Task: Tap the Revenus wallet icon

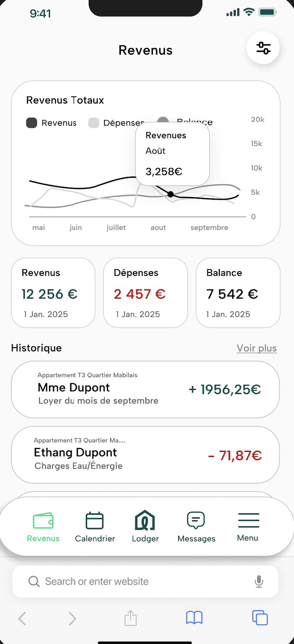Action: [43, 521]
